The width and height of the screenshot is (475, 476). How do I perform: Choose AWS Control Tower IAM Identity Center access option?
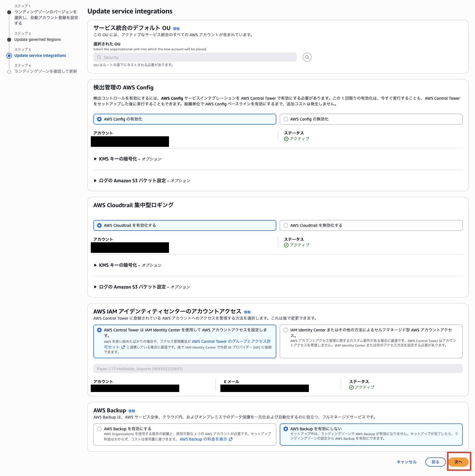[185, 341]
